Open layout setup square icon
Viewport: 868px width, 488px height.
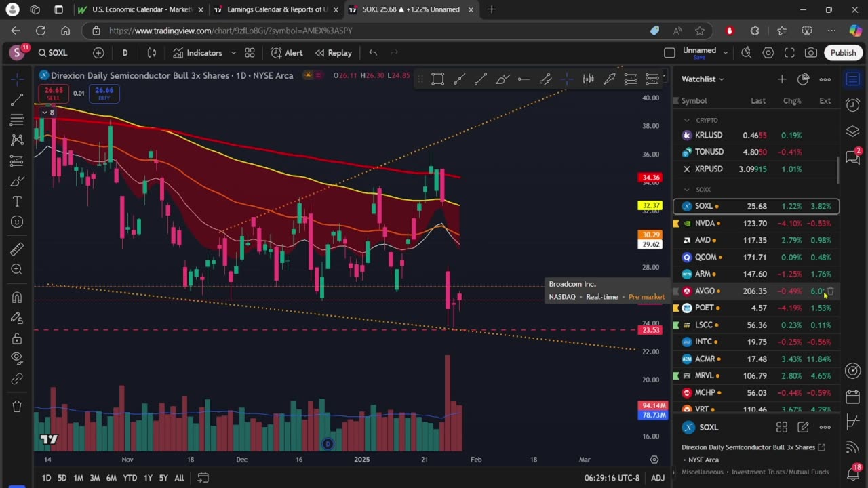coord(669,53)
